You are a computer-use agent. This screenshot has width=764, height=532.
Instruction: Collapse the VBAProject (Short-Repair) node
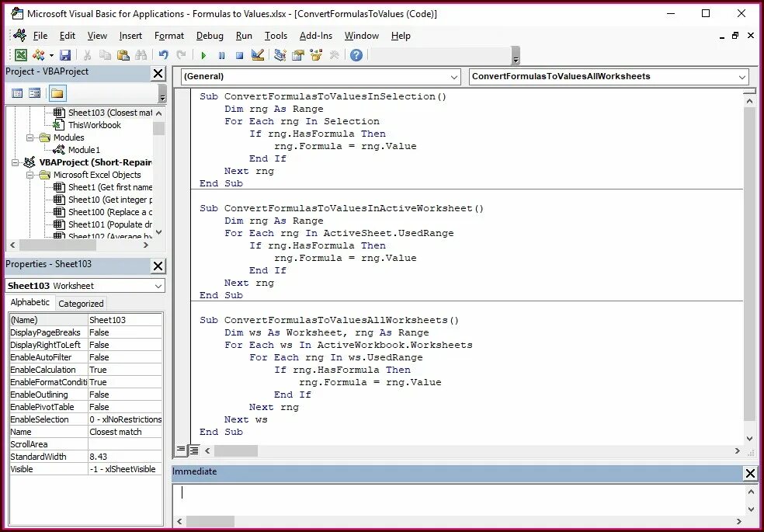coord(15,163)
